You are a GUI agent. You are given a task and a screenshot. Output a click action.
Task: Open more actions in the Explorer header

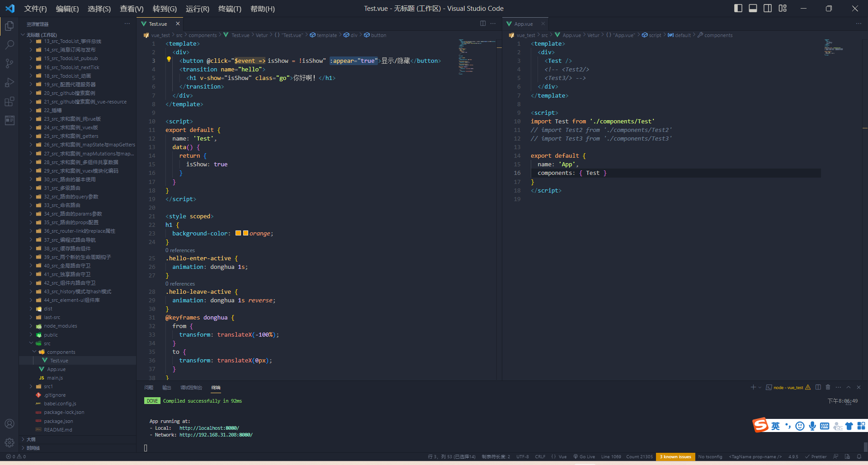pos(127,24)
